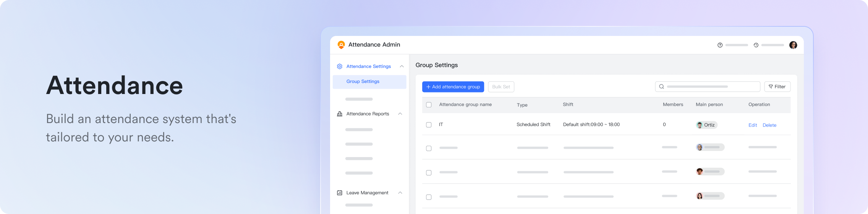The image size is (868, 214).
Task: Click the Leave Management calendar icon
Action: point(339,193)
